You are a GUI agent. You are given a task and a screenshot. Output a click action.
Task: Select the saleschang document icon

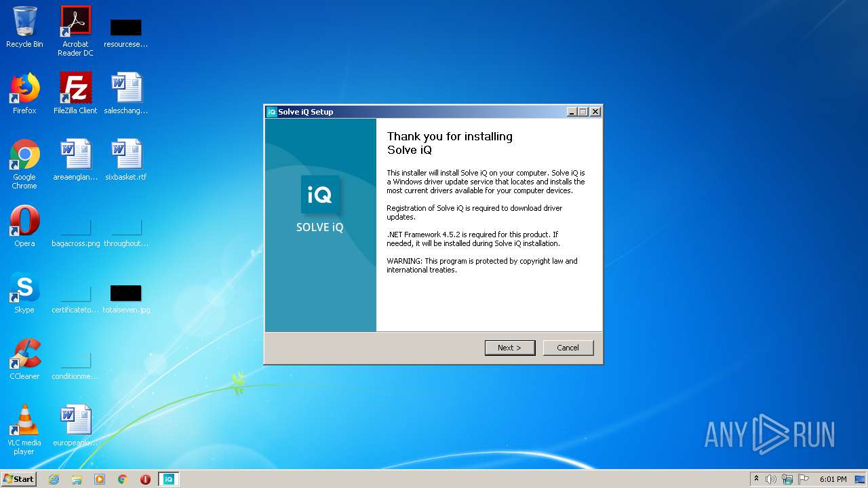[x=126, y=94]
